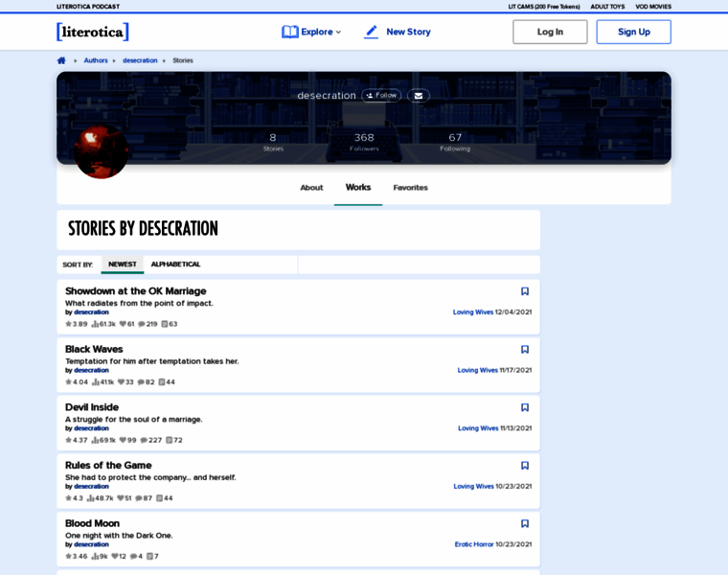This screenshot has height=575, width=728.
Task: Click lists count 44 on Black Waves
Action: click(167, 382)
